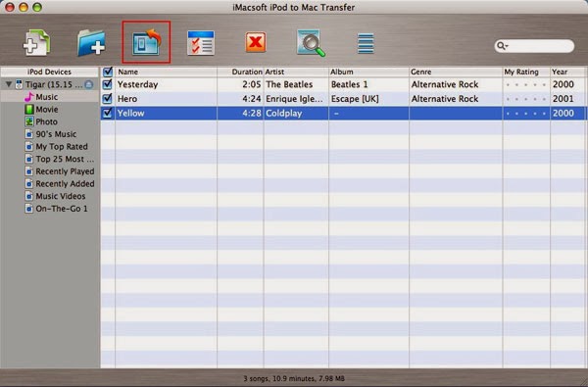Click the Enrique Igle... artist cell

[x=294, y=99]
